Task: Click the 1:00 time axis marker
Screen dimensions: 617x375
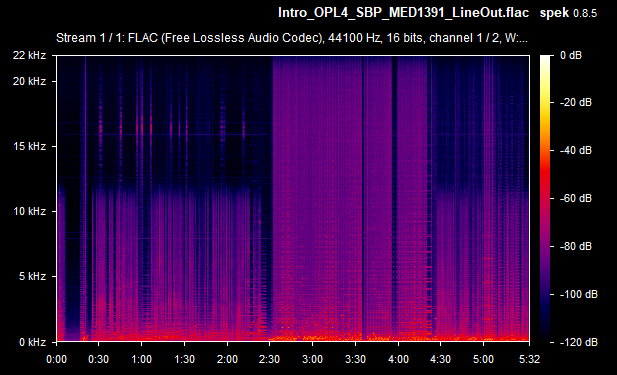Action: tap(141, 359)
